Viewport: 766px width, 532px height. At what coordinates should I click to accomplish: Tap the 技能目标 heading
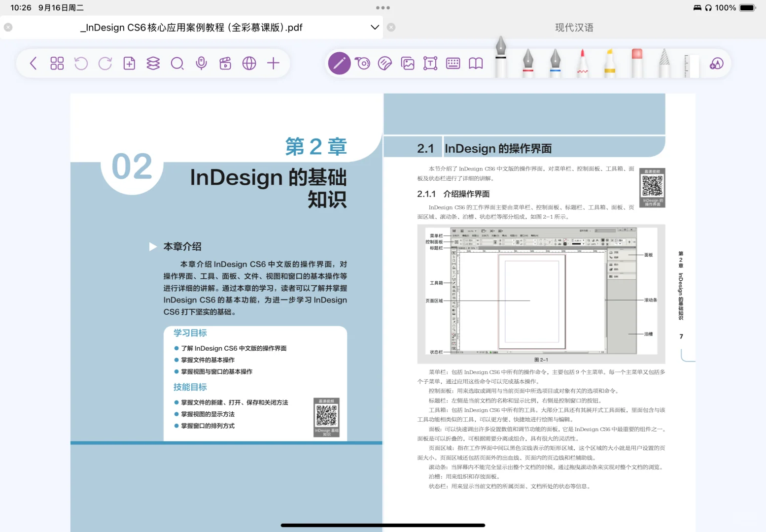(x=190, y=387)
